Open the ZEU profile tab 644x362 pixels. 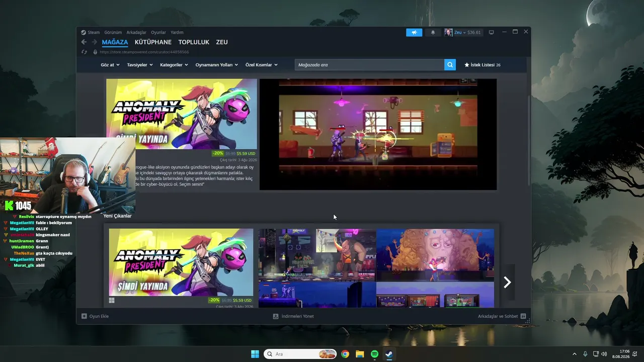[x=222, y=42]
